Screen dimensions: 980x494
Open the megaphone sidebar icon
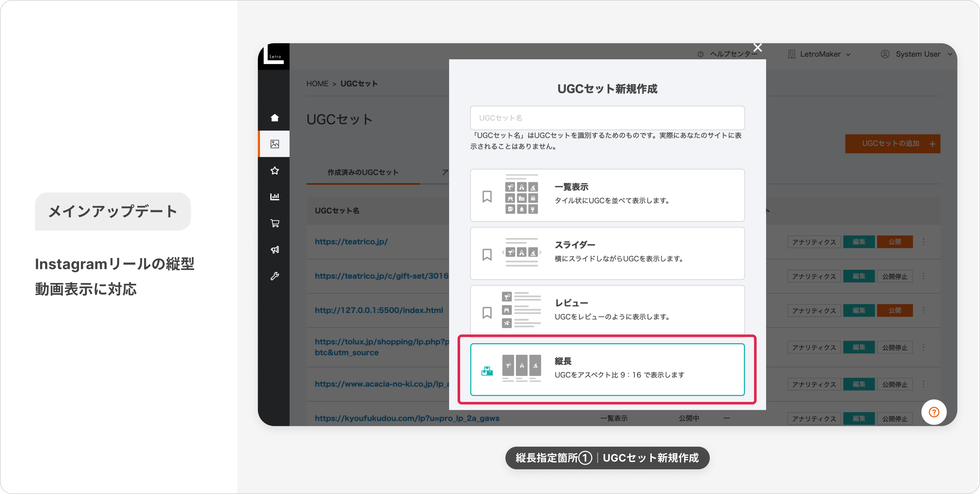click(274, 250)
